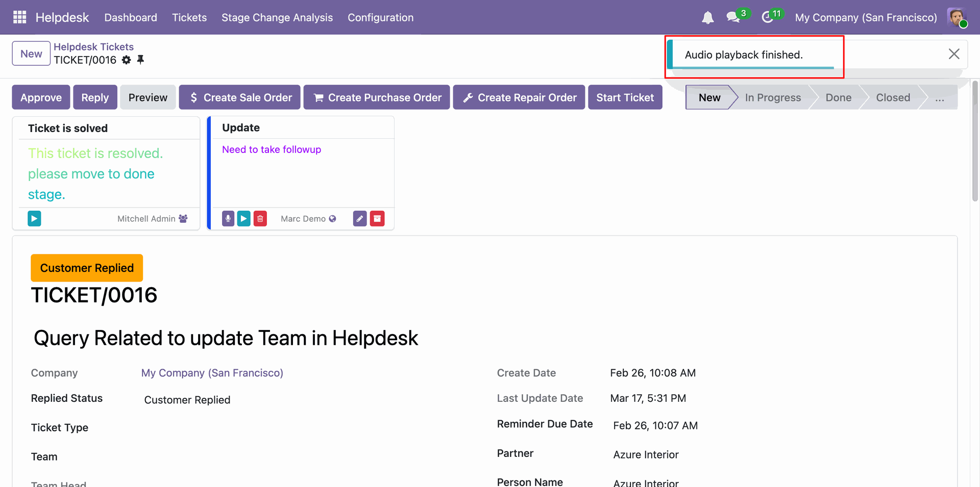The image size is (980, 487).
Task: Open the user avatar menu
Action: tap(957, 17)
